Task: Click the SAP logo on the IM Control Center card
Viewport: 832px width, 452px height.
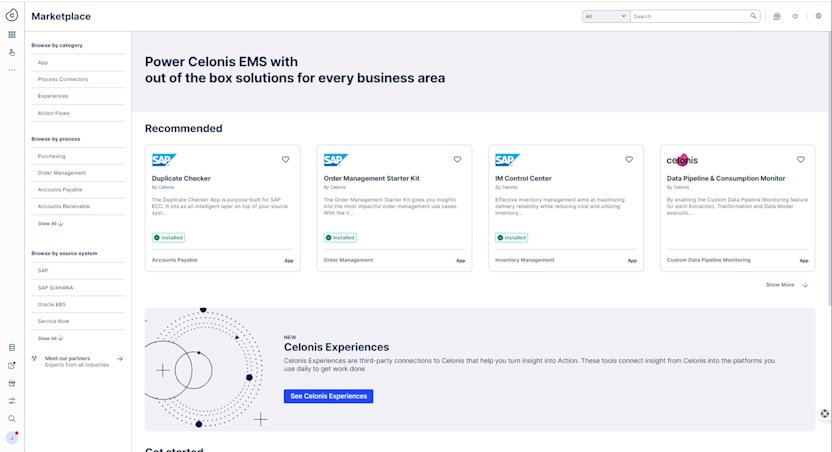Action: point(507,160)
